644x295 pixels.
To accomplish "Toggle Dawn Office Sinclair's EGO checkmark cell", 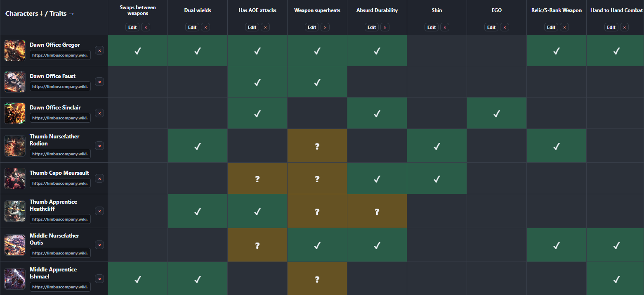I will 497,113.
